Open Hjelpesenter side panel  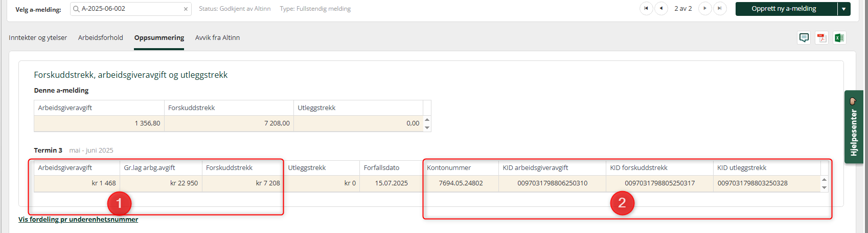point(854,127)
